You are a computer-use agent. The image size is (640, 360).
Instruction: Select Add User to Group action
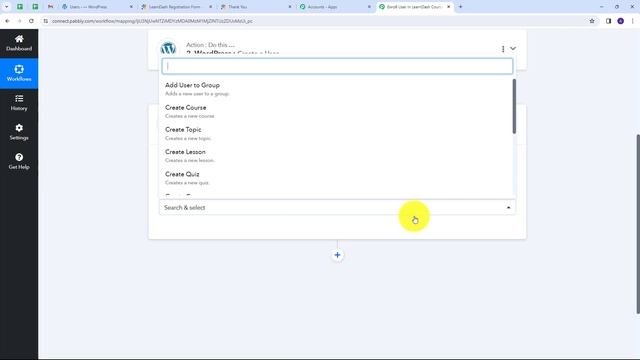[337, 89]
